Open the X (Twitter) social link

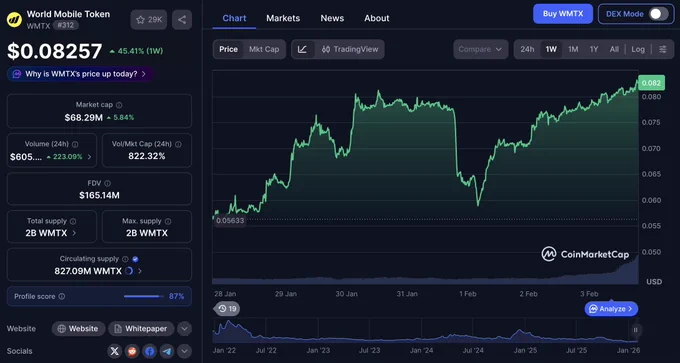click(114, 351)
